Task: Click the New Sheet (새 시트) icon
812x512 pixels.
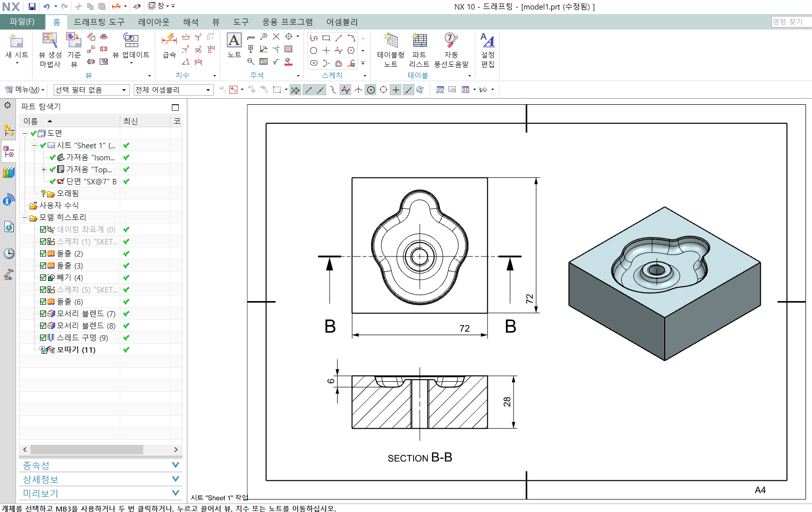Action: click(x=17, y=41)
